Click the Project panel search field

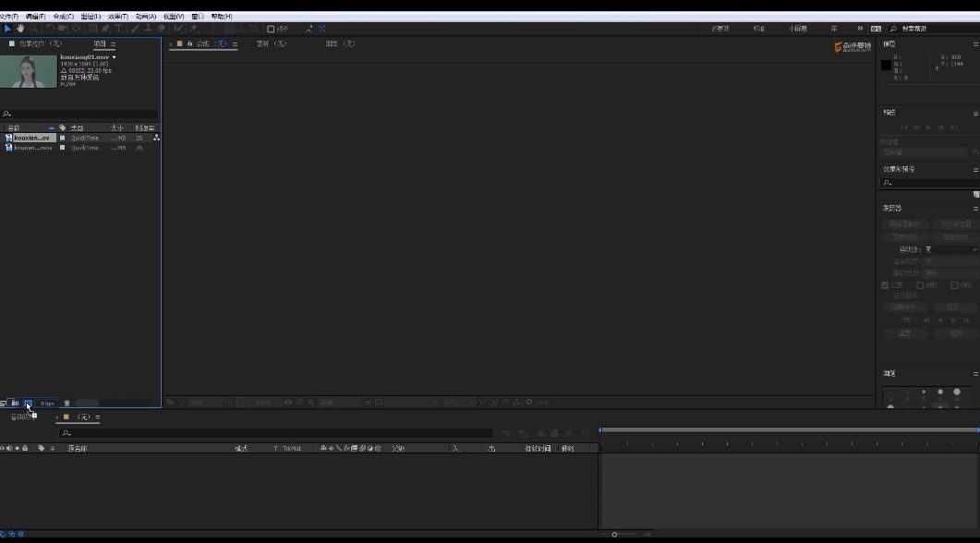(x=80, y=115)
